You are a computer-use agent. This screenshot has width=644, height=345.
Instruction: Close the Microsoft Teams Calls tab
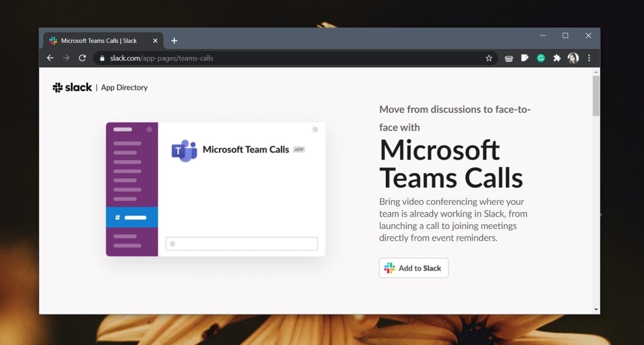point(155,40)
